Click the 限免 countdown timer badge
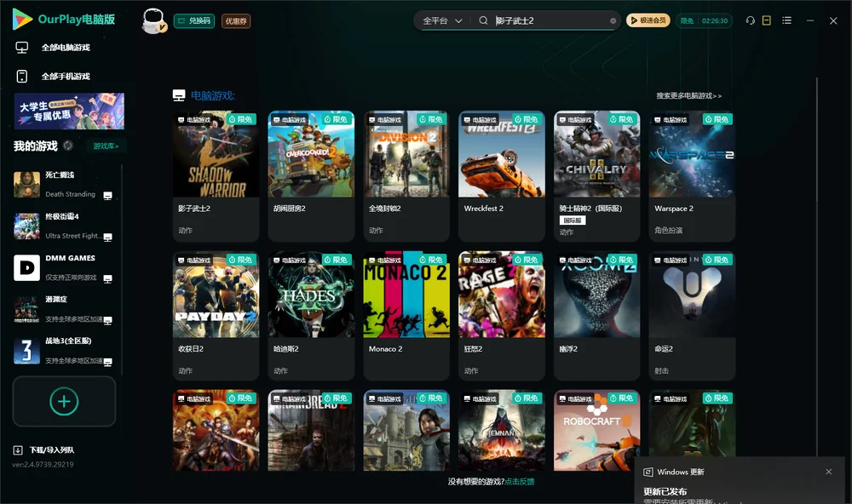 (x=704, y=20)
